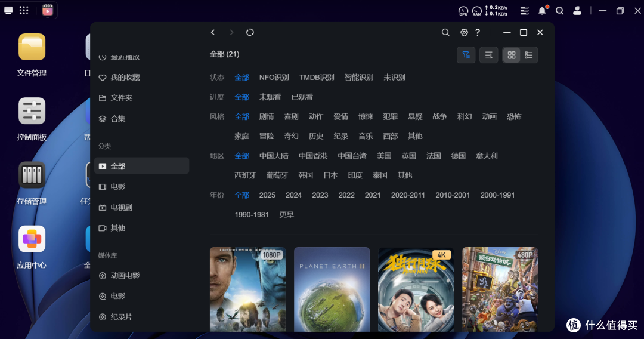Open 我的收藏 in sidebar
The height and width of the screenshot is (339, 644).
point(142,77)
